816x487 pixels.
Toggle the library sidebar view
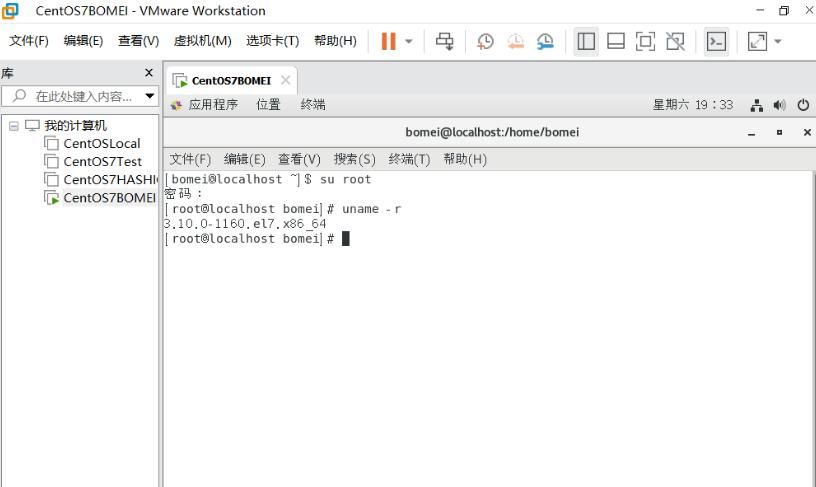pyautogui.click(x=586, y=41)
